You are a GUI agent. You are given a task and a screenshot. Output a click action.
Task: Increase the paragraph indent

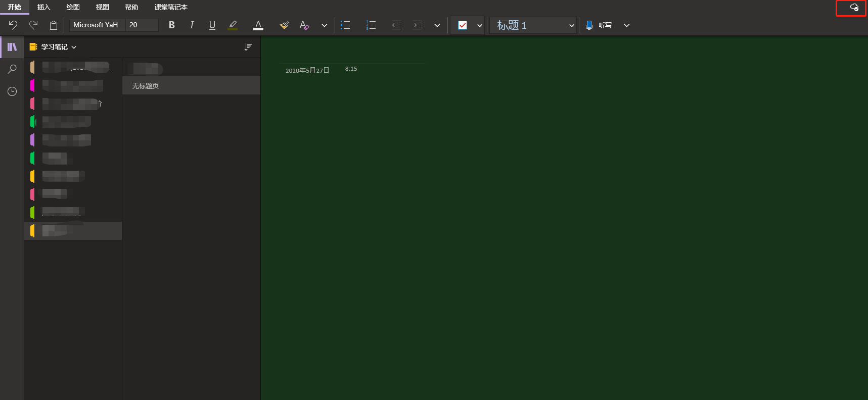417,25
